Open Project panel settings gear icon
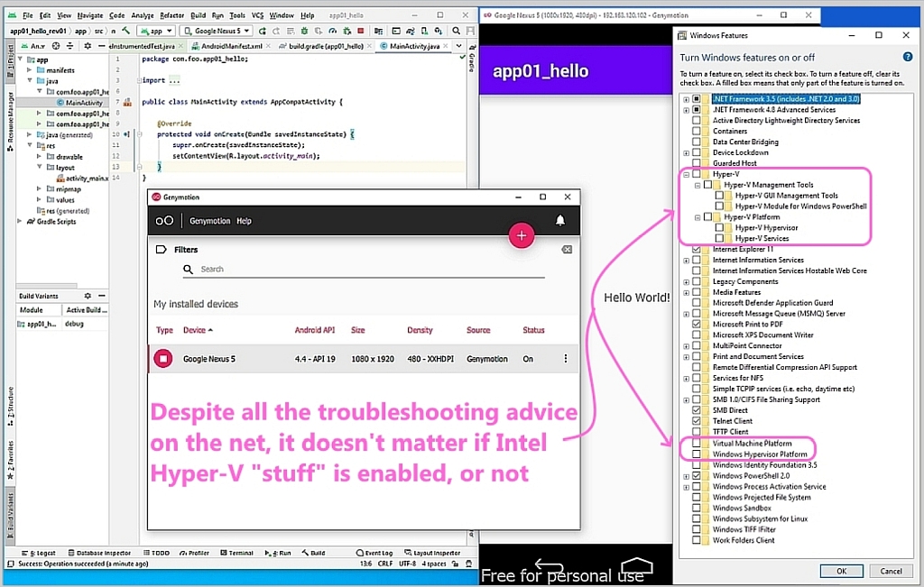Viewport: 924px width, 587px height. click(88, 45)
